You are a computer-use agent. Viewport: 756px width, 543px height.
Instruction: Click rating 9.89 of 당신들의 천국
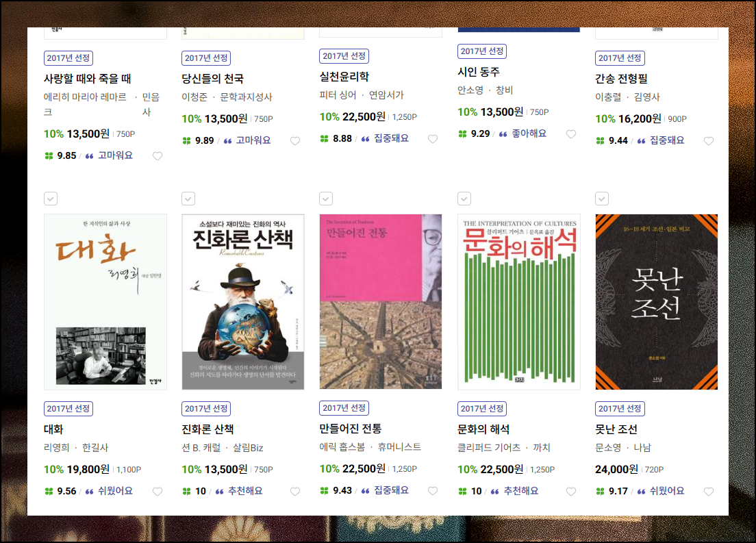(x=205, y=140)
